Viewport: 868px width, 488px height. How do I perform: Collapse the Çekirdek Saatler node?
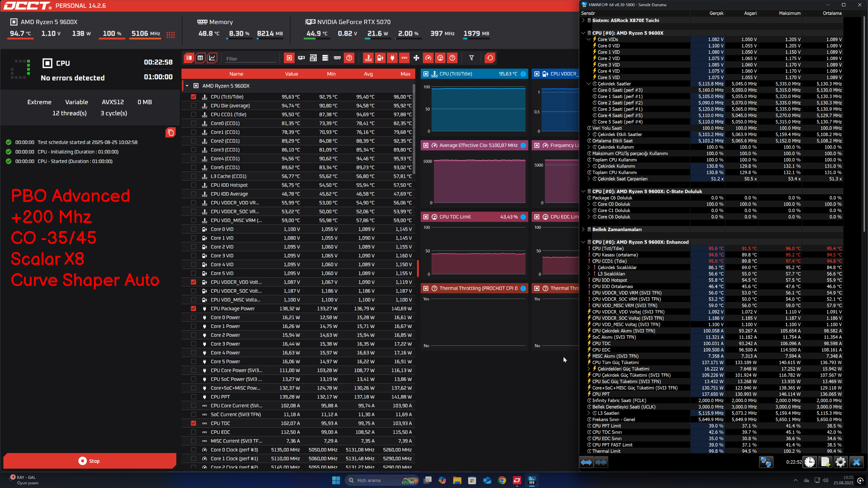tap(589, 84)
